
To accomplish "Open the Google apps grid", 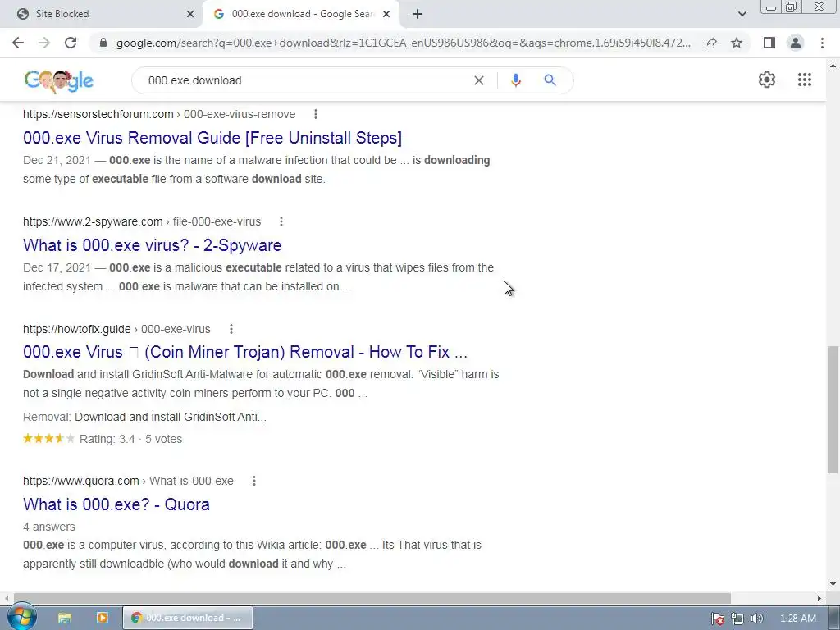I will tap(804, 80).
